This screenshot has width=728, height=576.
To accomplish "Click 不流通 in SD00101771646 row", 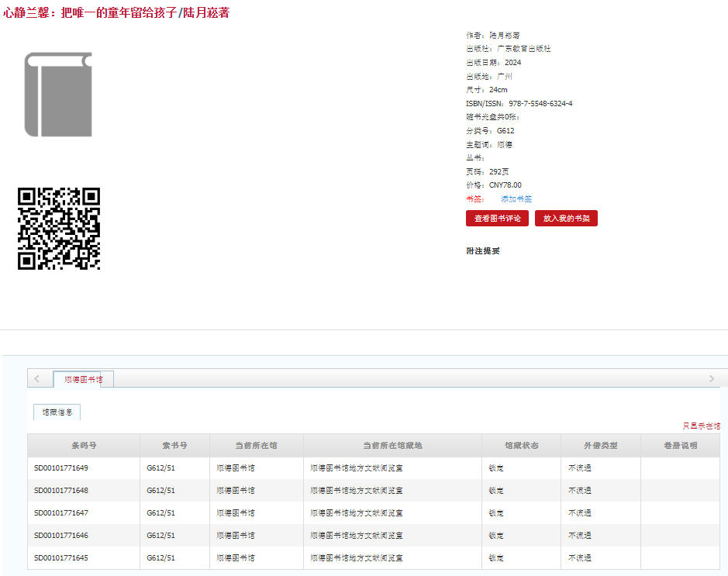I will [579, 535].
